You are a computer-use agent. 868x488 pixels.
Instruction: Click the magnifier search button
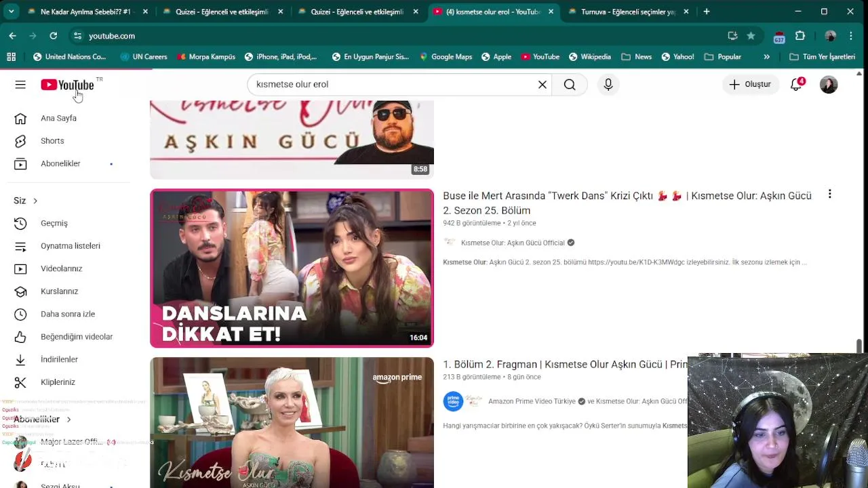pos(570,85)
